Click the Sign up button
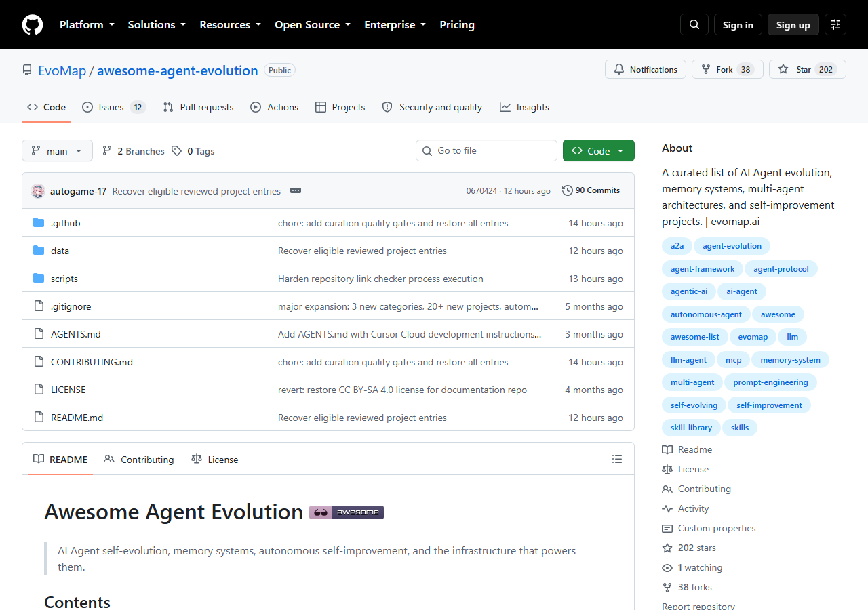 (x=793, y=24)
